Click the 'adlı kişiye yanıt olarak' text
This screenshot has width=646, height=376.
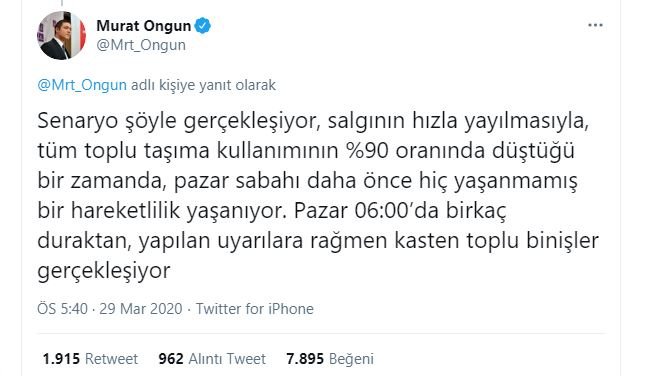pos(203,85)
